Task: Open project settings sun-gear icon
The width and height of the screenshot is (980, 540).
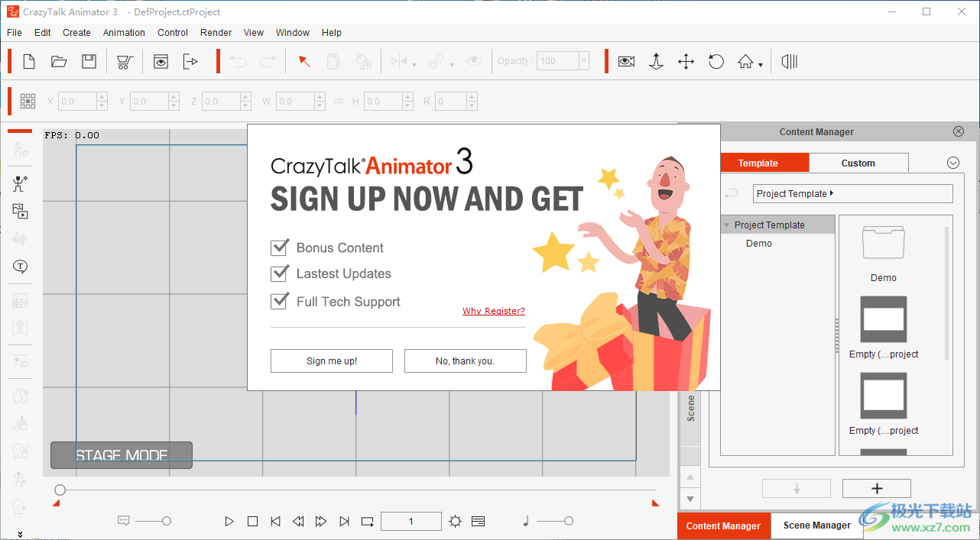Action: pos(456,522)
